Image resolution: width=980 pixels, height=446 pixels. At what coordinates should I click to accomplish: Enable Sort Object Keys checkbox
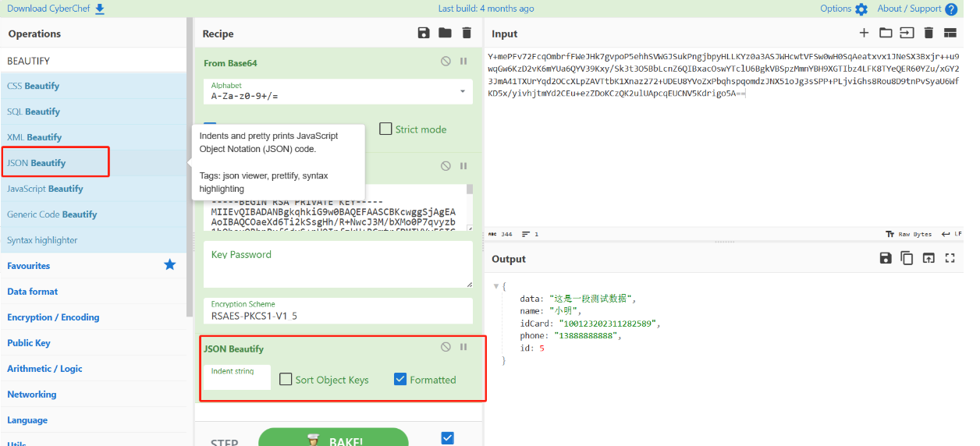[286, 379]
